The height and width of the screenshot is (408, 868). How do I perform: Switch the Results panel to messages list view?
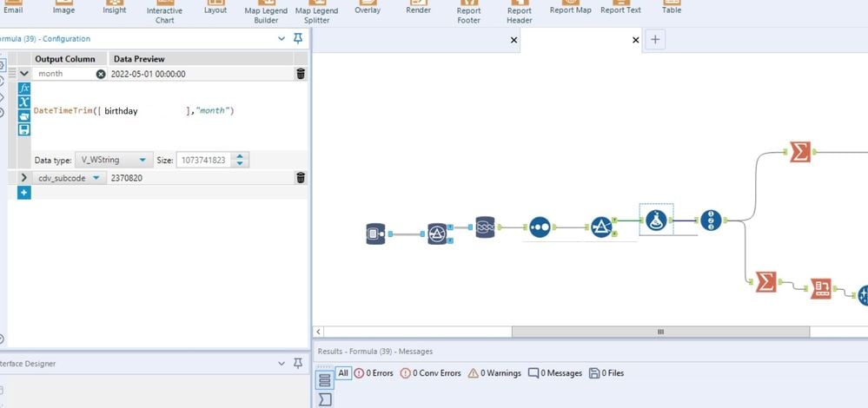[x=325, y=380]
